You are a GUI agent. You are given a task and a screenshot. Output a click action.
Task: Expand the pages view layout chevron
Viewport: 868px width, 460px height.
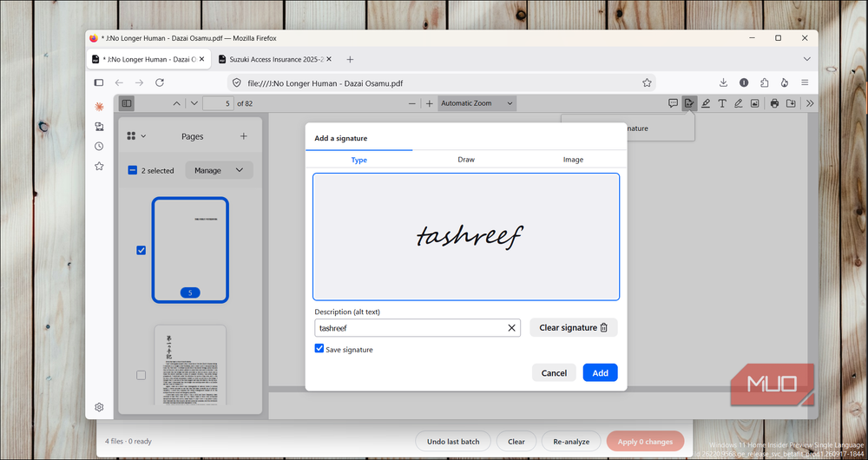(143, 136)
